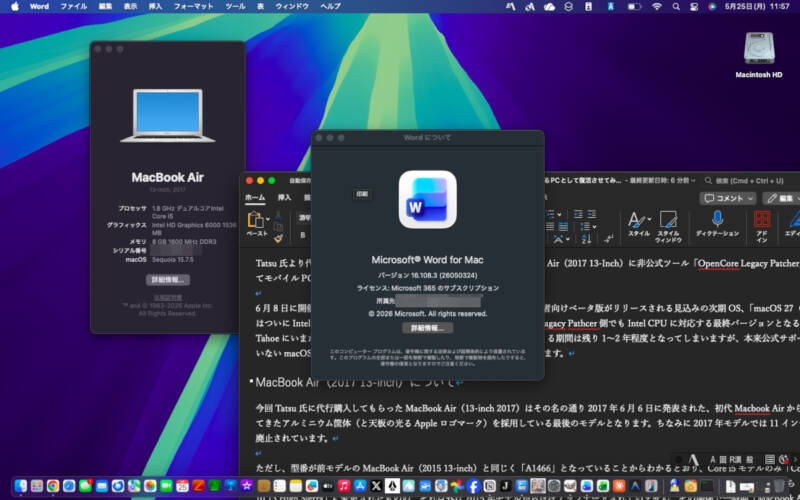The image size is (800, 500).
Task: Click 詳細情報 button in Word about dialog
Action: [427, 328]
